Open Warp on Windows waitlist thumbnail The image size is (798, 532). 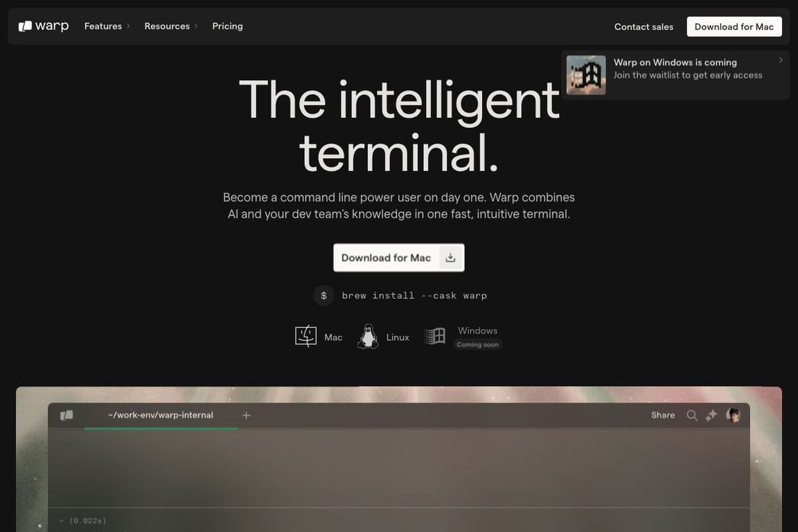click(x=586, y=75)
